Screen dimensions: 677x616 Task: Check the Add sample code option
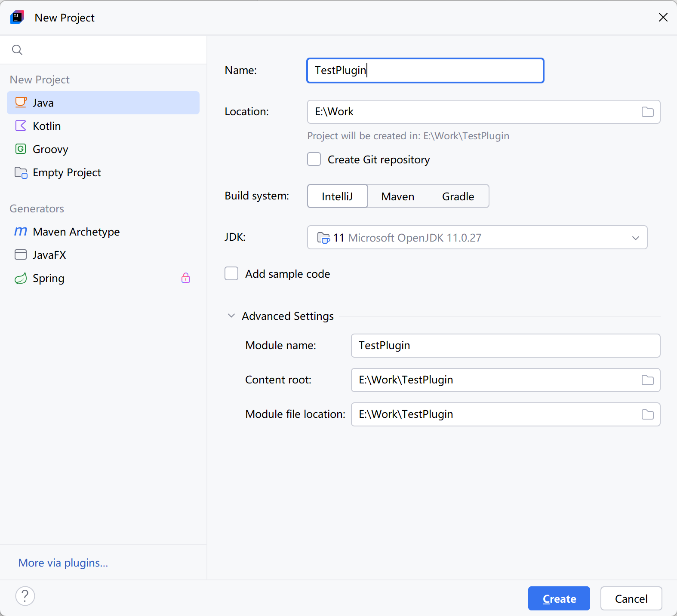pos(231,274)
